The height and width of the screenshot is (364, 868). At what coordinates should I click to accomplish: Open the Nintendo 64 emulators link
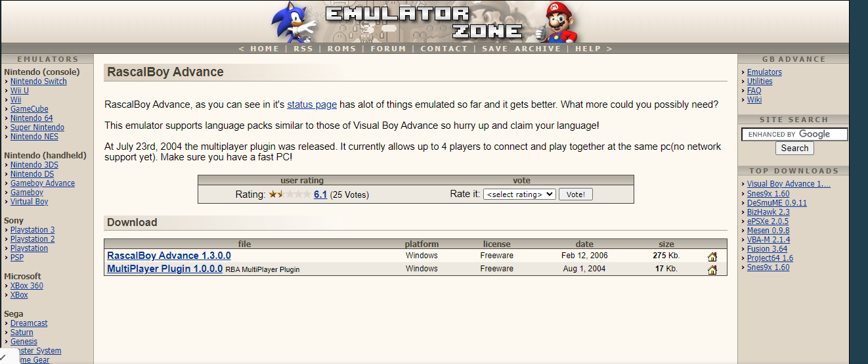32,118
